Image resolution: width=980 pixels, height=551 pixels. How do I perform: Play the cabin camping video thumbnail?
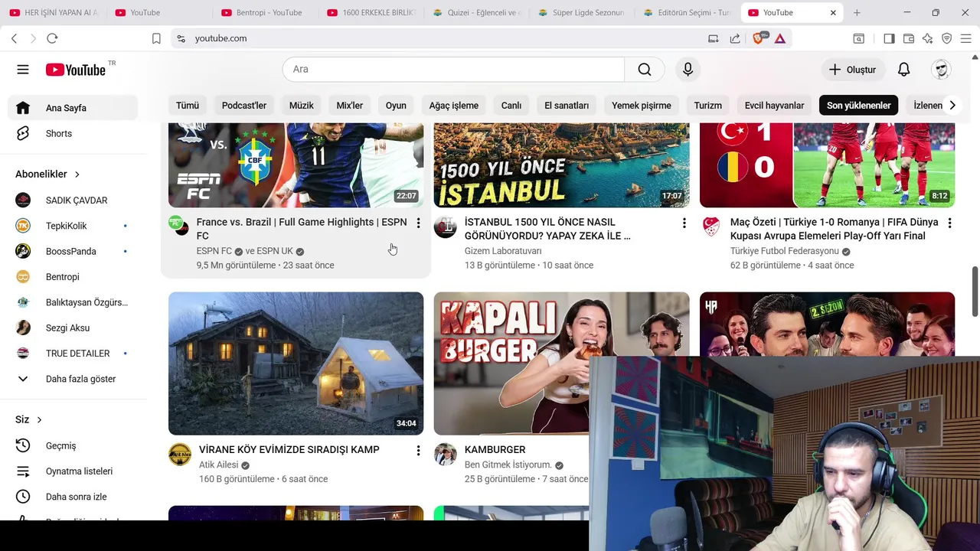pyautogui.click(x=296, y=364)
